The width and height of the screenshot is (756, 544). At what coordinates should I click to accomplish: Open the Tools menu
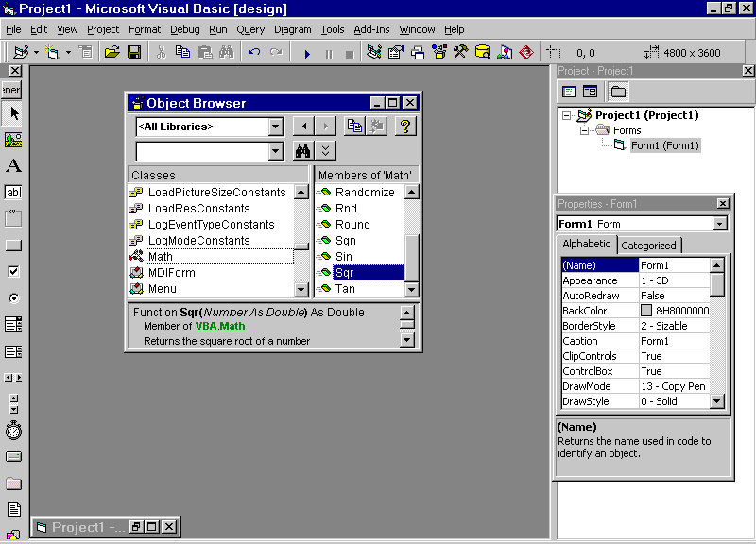333,29
